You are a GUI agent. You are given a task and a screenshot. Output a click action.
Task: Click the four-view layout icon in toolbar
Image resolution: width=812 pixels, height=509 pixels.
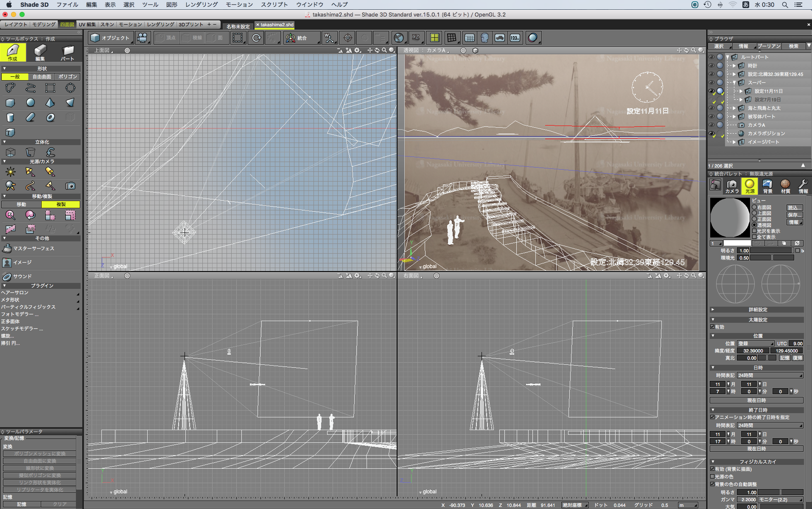[x=434, y=38]
